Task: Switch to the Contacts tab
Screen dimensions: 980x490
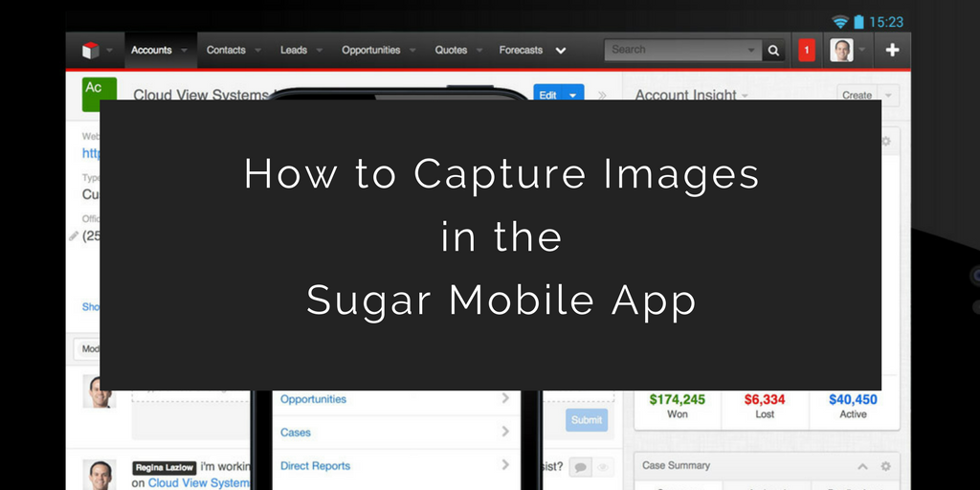Action: point(226,50)
